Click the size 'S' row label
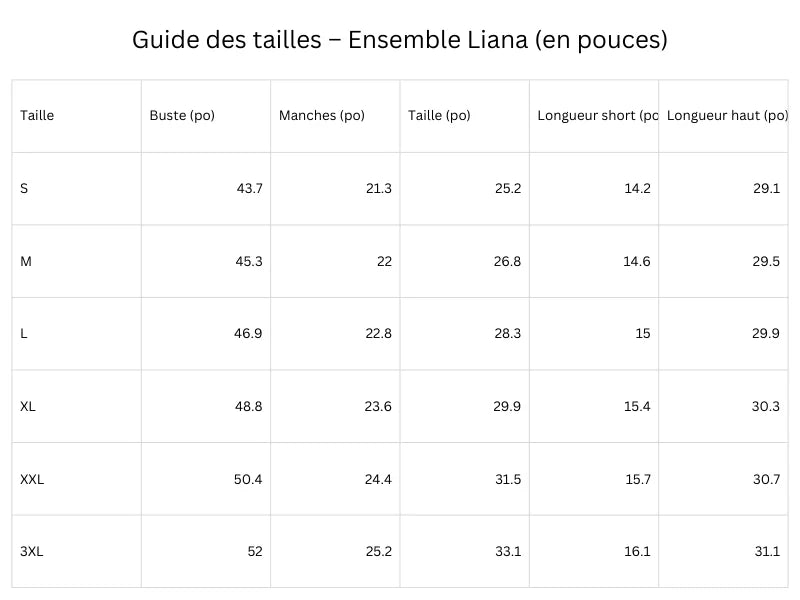Image resolution: width=800 pixels, height=600 pixels. tap(24, 188)
